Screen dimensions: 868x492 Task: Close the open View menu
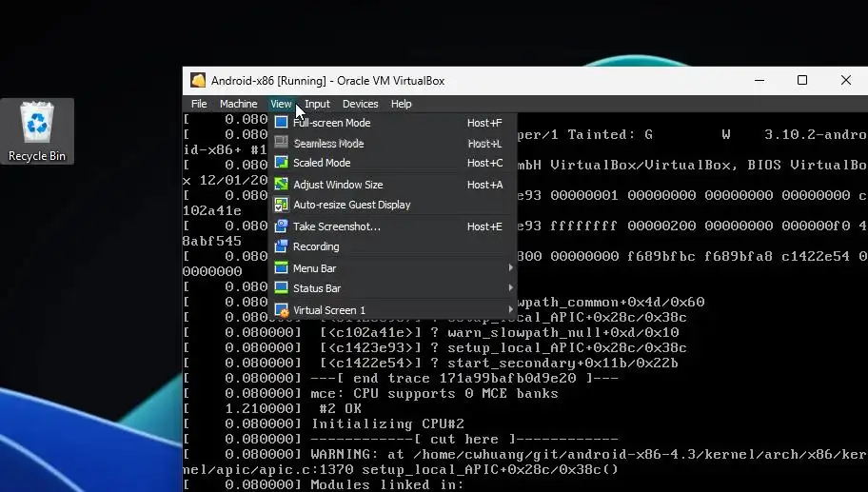coord(281,104)
